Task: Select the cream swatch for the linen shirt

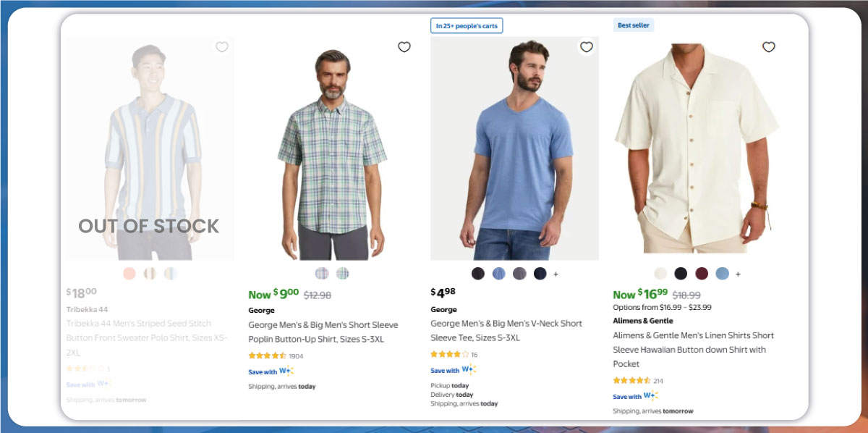Action: [660, 274]
